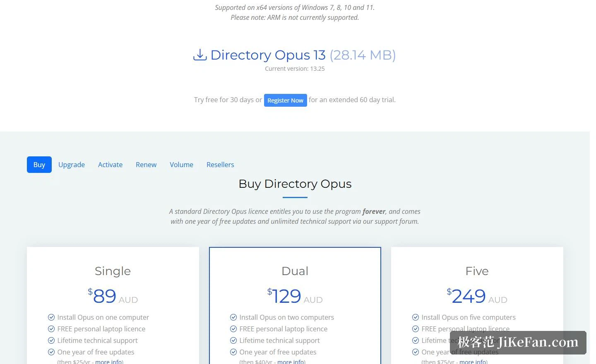Click the Register Now button
596x364 pixels.
coord(286,100)
